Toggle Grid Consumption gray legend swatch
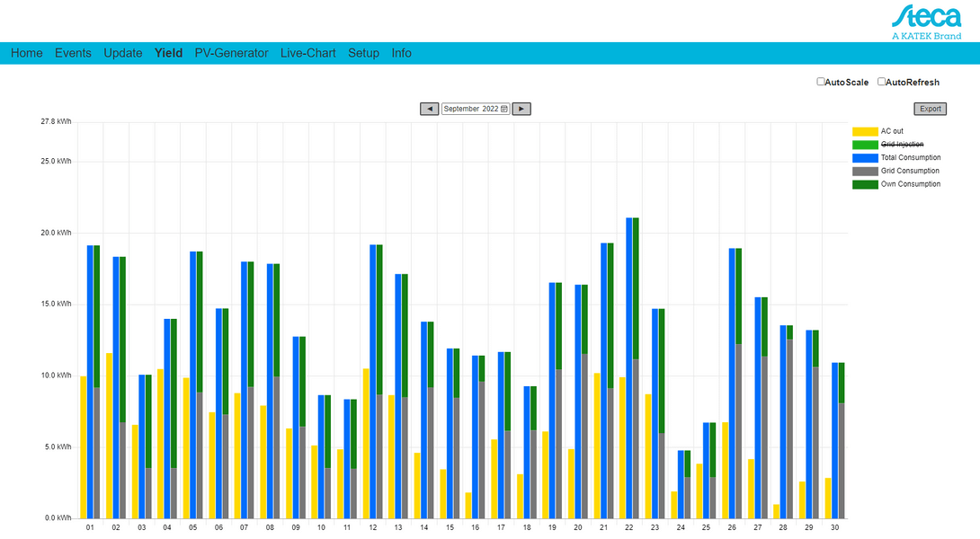Image resolution: width=980 pixels, height=539 pixels. [864, 171]
